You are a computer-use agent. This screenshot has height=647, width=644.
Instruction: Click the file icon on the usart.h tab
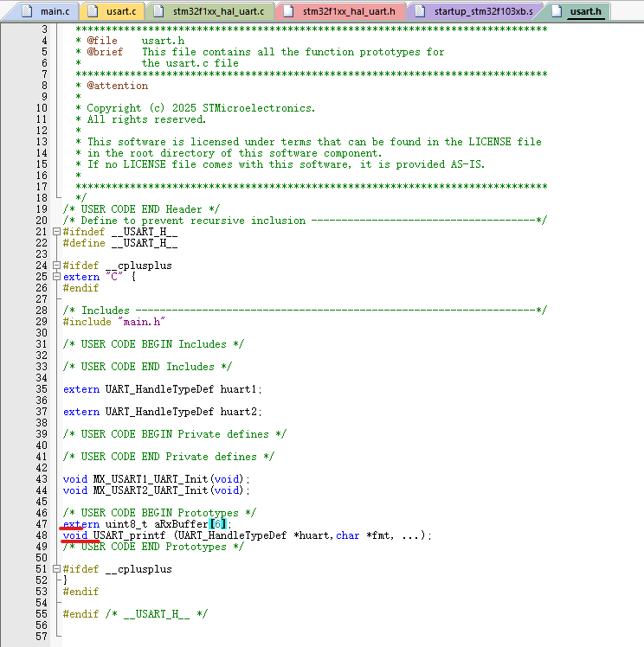click(557, 11)
